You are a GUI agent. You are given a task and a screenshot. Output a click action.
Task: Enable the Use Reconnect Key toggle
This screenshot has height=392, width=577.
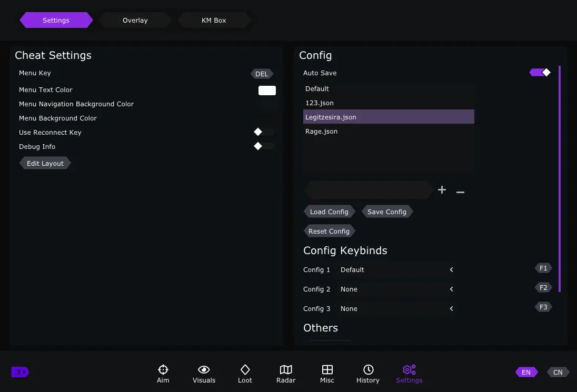(x=264, y=132)
